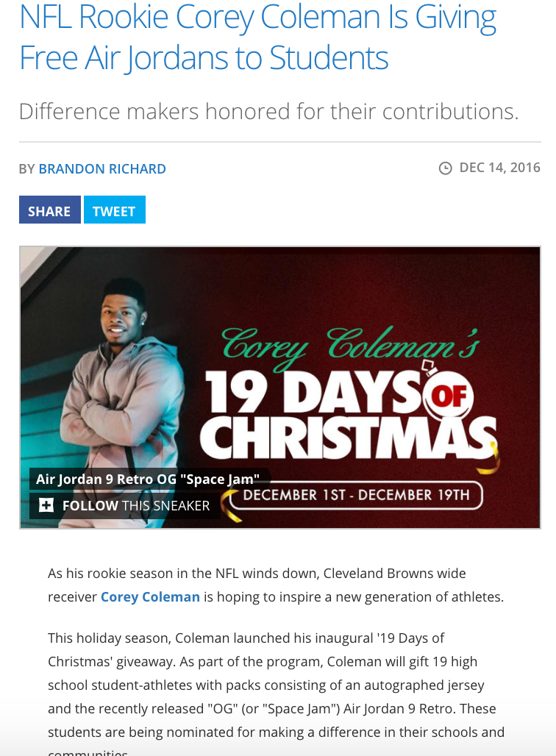Click the paragraph starting As his rookie season
Viewport: 556px width, 756px height.
[x=276, y=585]
